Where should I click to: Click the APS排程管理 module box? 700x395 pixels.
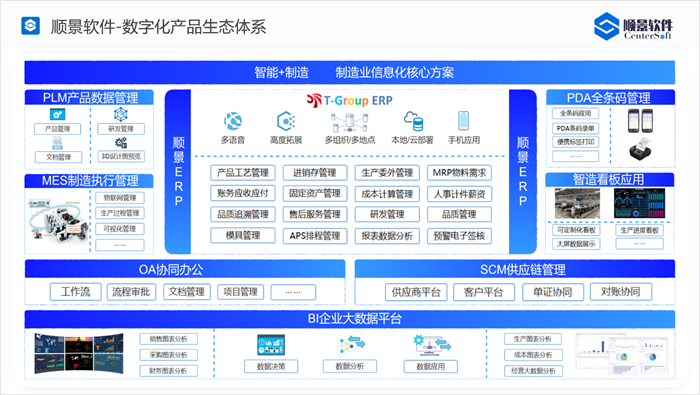click(x=315, y=236)
